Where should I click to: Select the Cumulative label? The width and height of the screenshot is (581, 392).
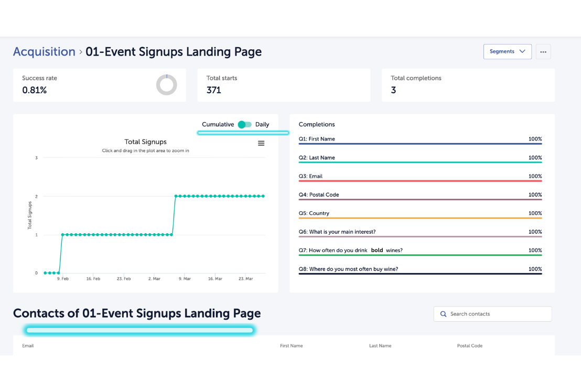218,124
